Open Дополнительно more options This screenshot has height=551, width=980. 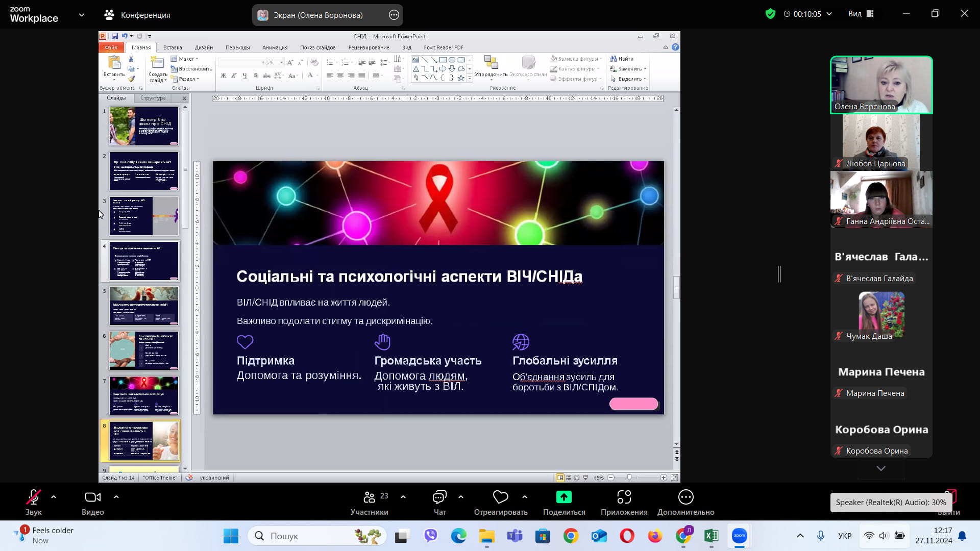685,497
